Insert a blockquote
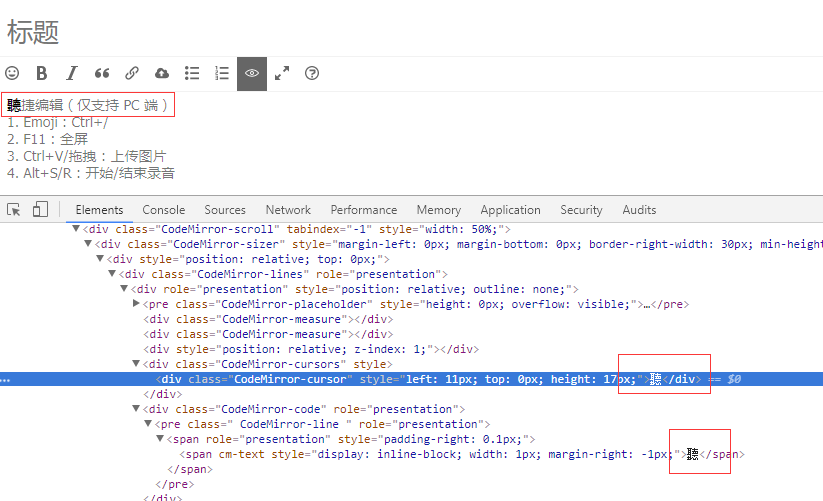 click(102, 73)
